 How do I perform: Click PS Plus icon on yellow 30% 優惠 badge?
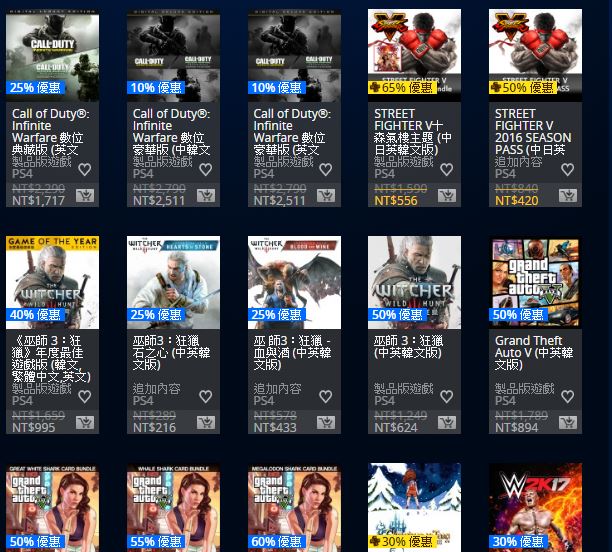click(375, 541)
